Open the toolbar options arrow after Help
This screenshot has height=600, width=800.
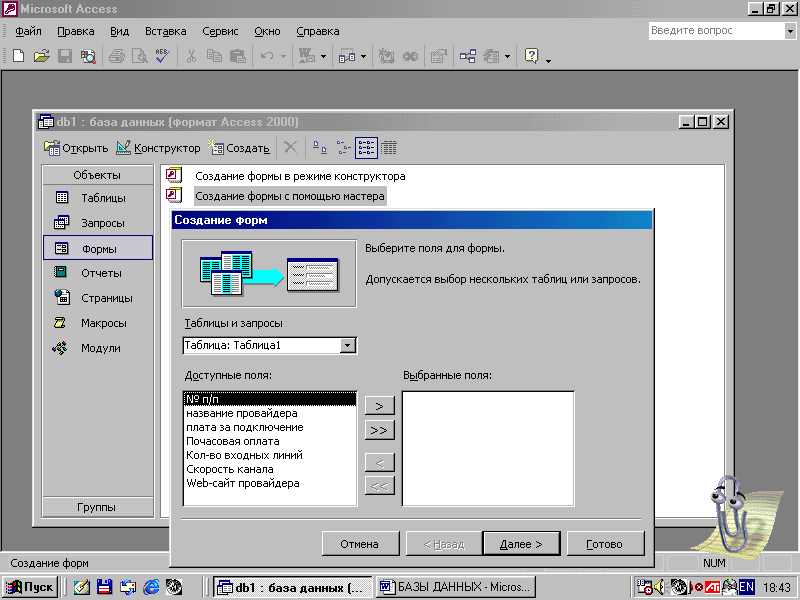[548, 61]
